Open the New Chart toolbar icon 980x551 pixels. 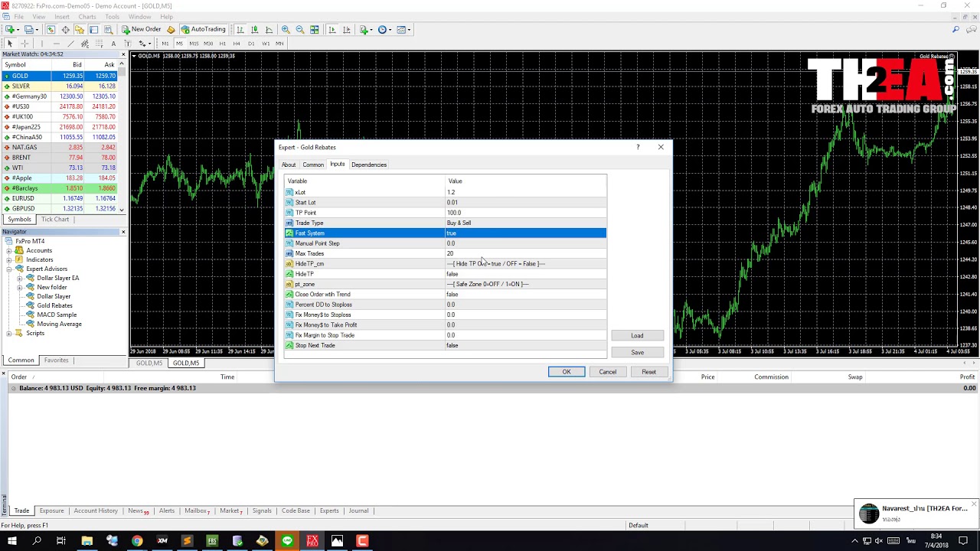coord(11,30)
